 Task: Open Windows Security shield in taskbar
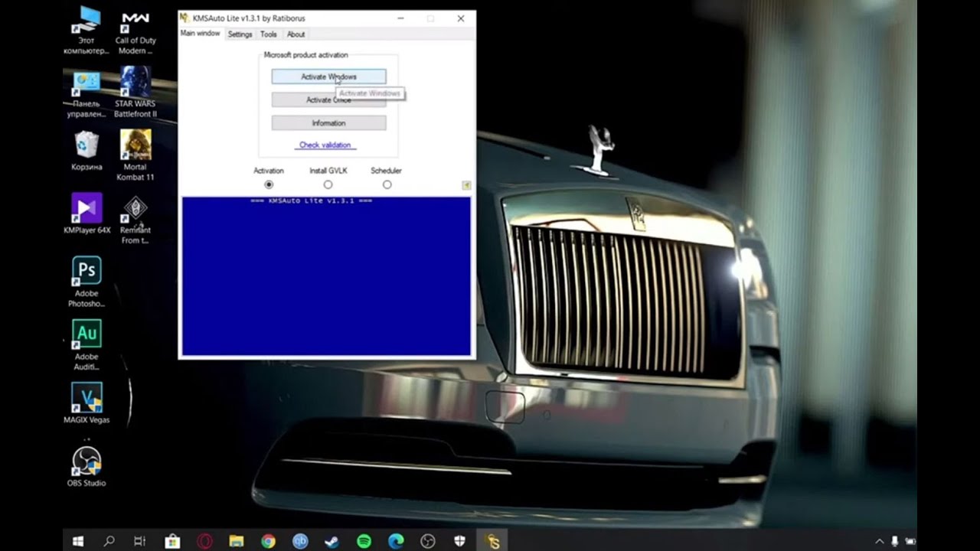coord(459,541)
